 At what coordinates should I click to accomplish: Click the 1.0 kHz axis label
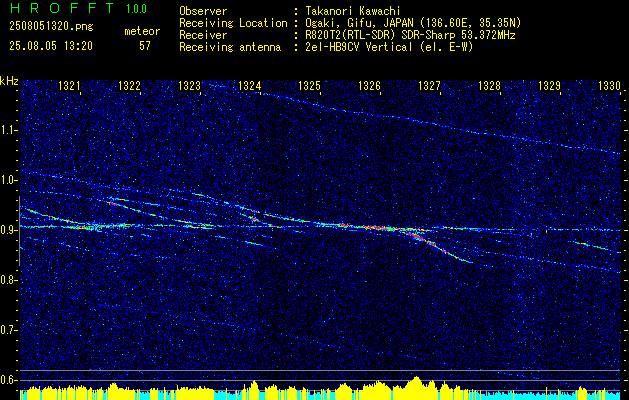pos(9,180)
